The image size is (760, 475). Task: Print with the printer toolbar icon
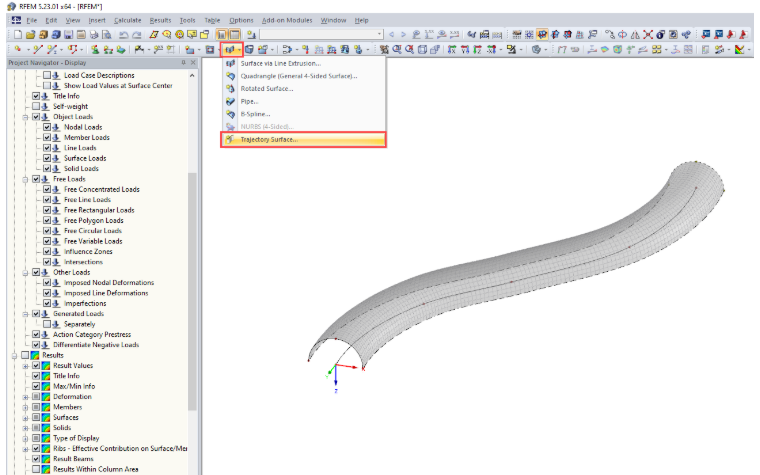click(94, 35)
